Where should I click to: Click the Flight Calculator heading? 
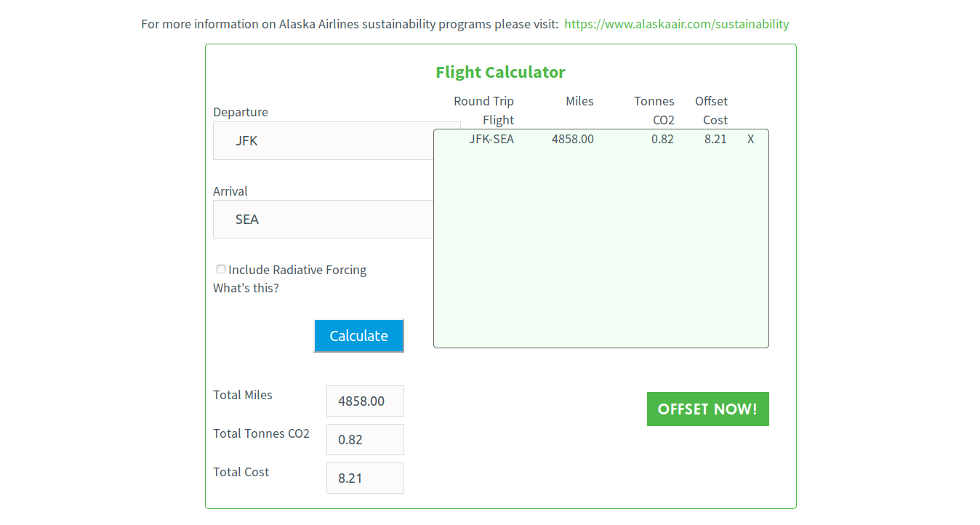tap(500, 72)
